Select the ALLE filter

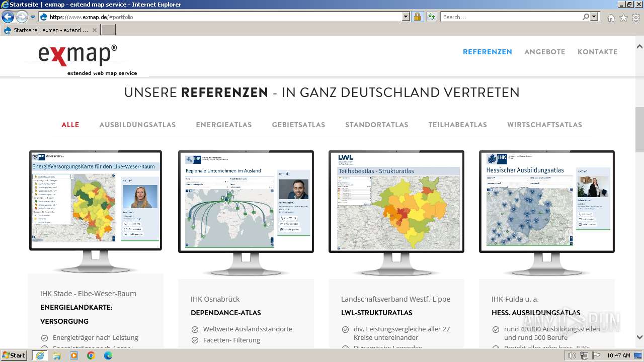point(70,125)
